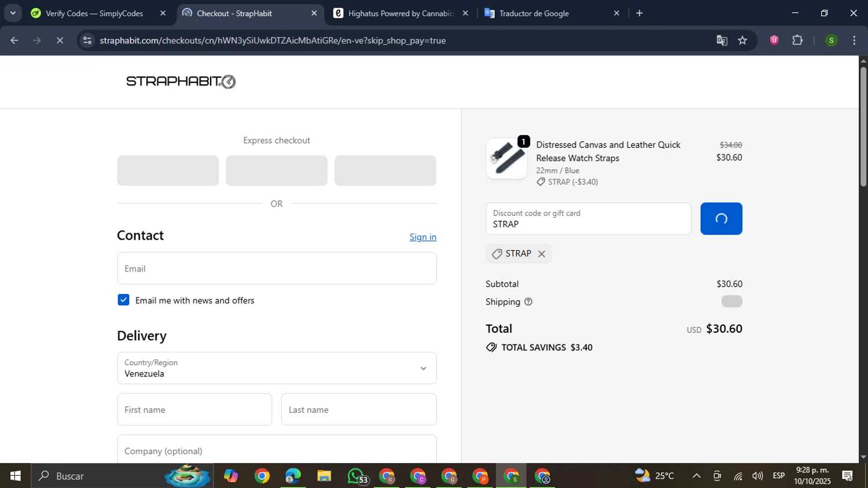
Task: Click the TOTAL SAVINGS $3.40 text
Action: click(x=546, y=347)
